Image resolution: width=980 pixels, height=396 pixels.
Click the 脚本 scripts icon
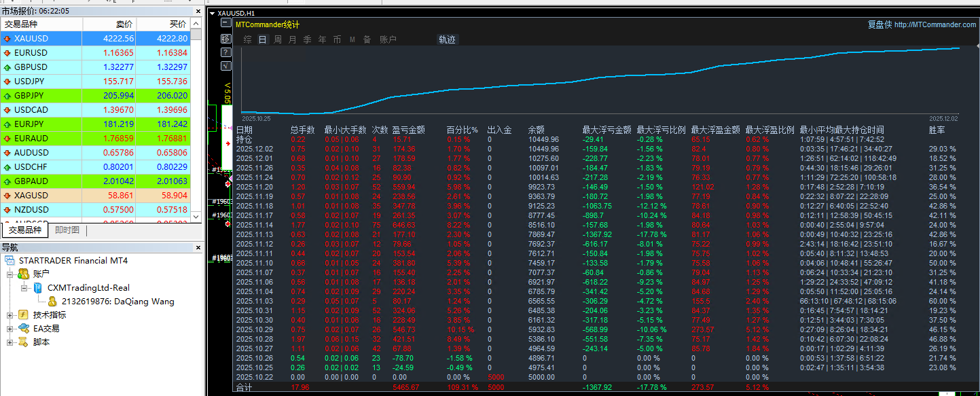coord(24,342)
